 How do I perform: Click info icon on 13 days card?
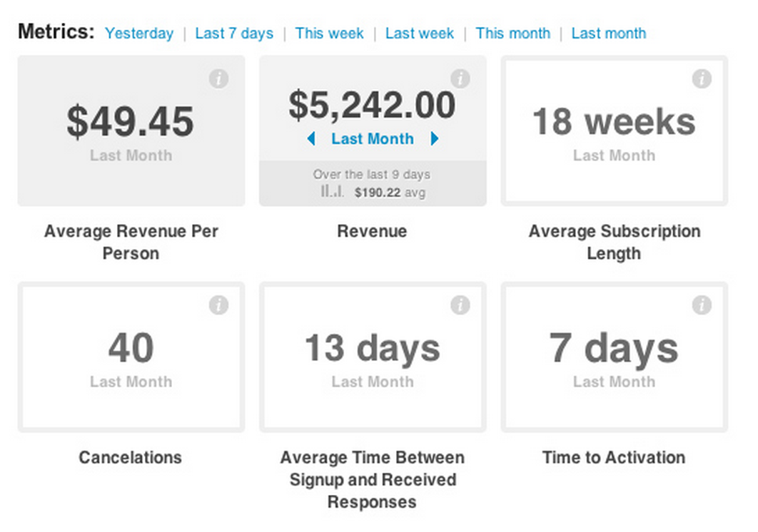(x=460, y=305)
